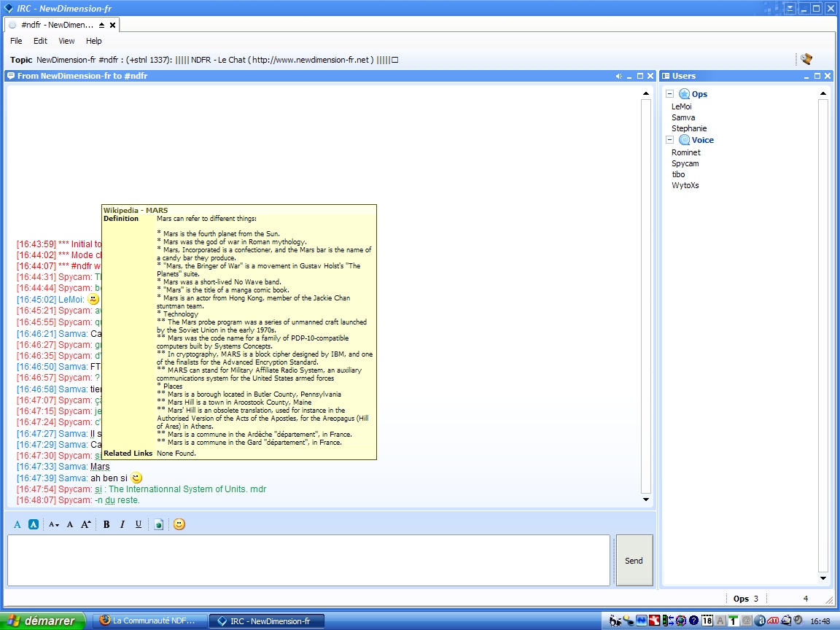The width and height of the screenshot is (840, 630).
Task: Open the File menu
Action: (x=16, y=42)
